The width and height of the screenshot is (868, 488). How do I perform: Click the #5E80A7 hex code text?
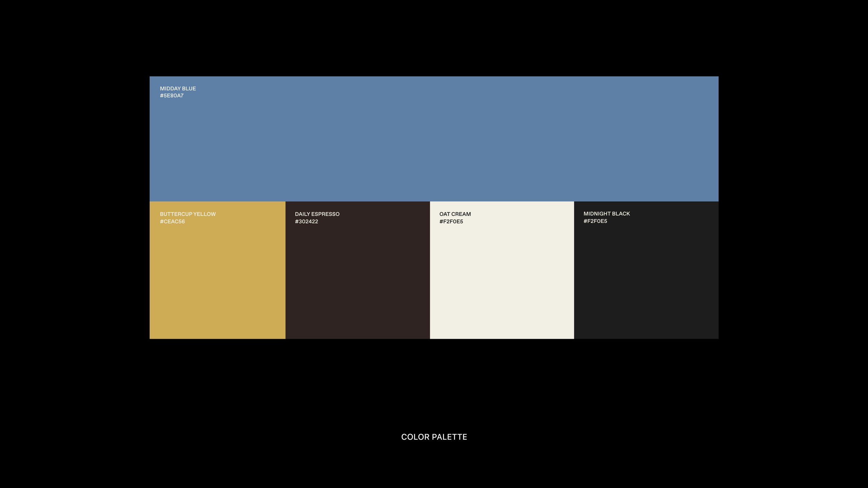[x=172, y=96]
